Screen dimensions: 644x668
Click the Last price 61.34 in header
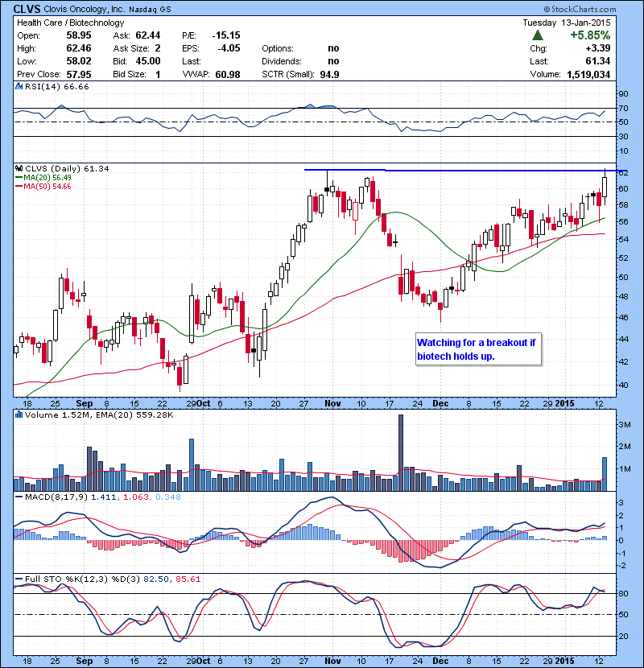pos(598,61)
